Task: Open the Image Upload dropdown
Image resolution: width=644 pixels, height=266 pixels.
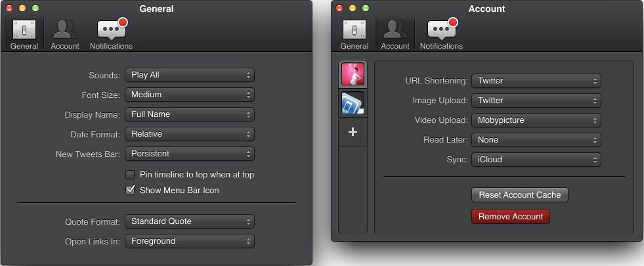Action: click(x=536, y=100)
